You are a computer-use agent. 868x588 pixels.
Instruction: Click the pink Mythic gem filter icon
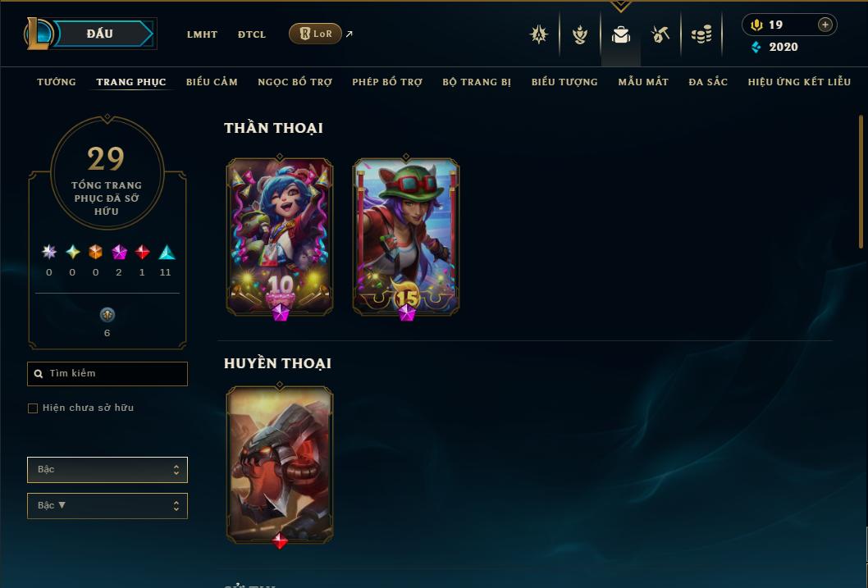tap(119, 253)
